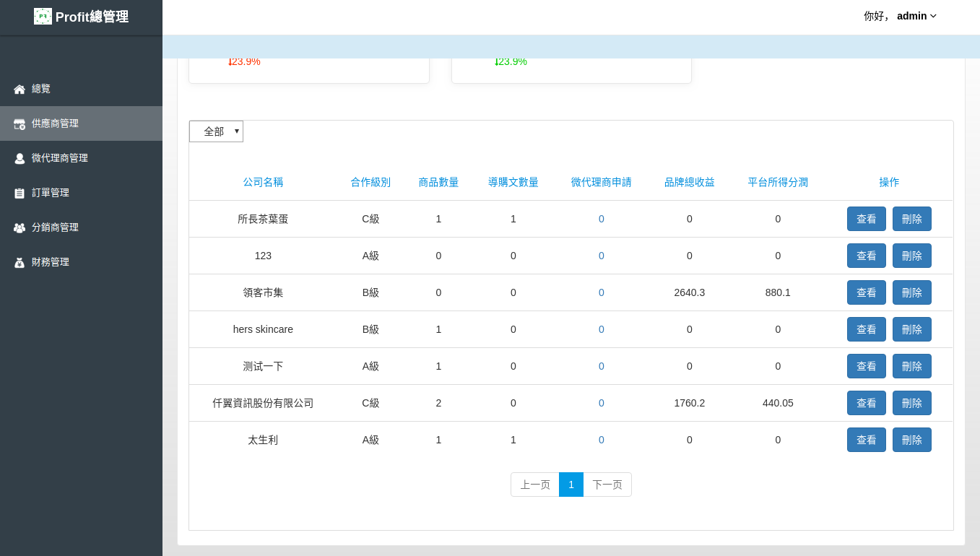Click the 1760.2 brand revenue value
Image resolution: width=980 pixels, height=556 pixels.
pos(690,403)
